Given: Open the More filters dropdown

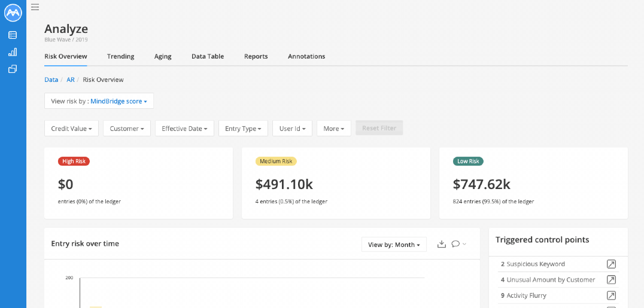Looking at the screenshot, I should coord(334,128).
